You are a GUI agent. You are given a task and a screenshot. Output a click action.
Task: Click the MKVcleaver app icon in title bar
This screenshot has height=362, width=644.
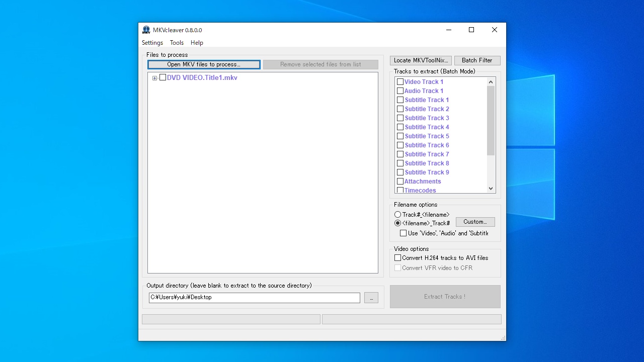[x=146, y=30]
